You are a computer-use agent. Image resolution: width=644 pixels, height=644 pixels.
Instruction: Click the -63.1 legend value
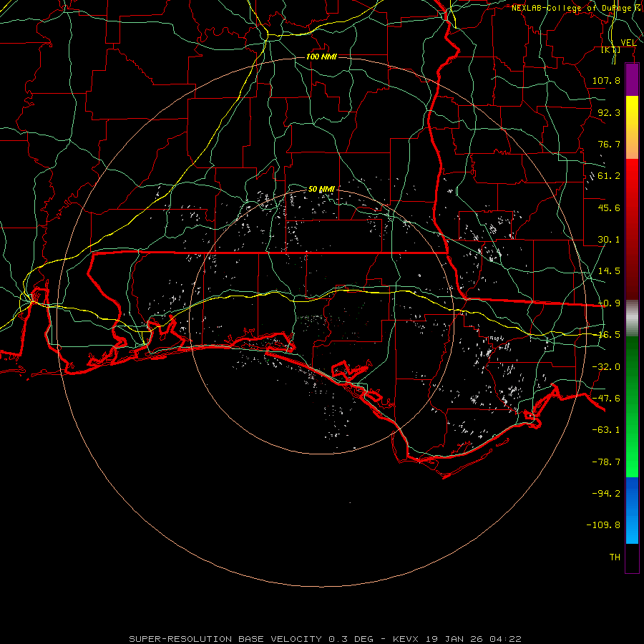click(x=606, y=430)
